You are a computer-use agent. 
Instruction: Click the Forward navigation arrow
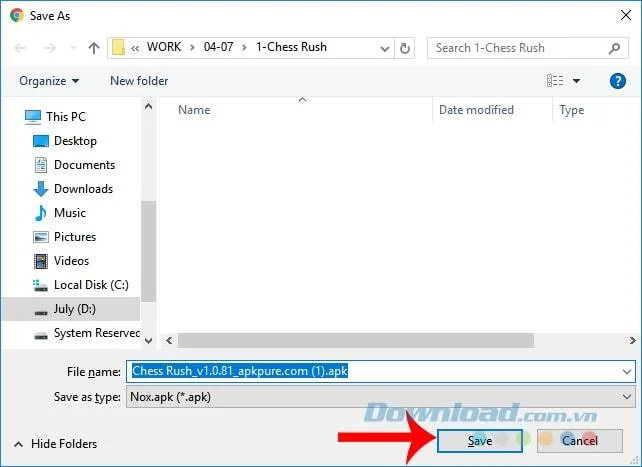click(50, 48)
